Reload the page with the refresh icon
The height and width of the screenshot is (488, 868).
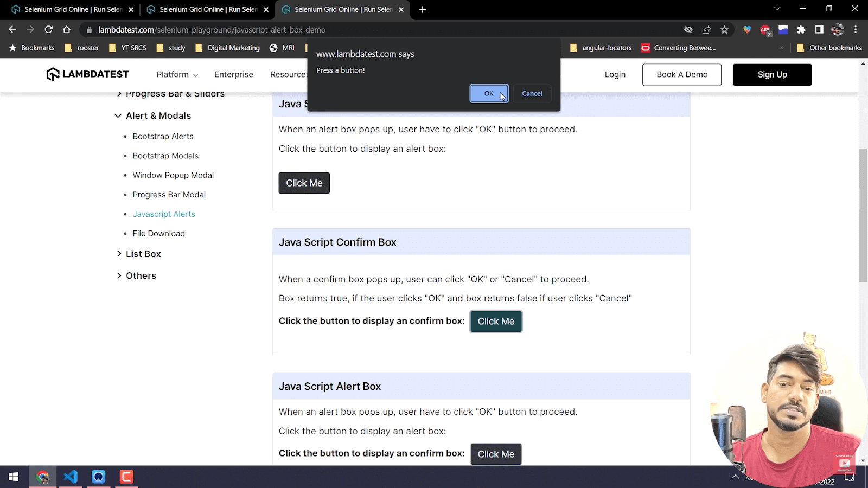coord(49,29)
